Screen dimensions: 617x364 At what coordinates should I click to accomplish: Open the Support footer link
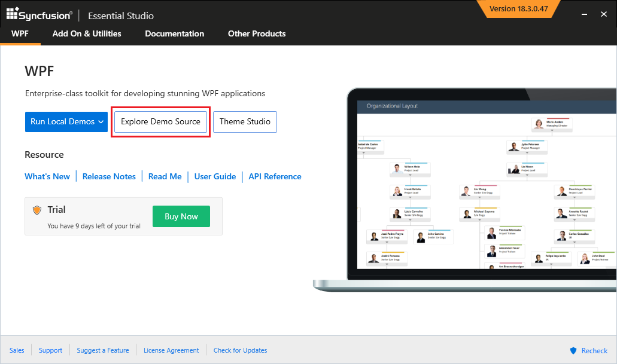click(50, 350)
